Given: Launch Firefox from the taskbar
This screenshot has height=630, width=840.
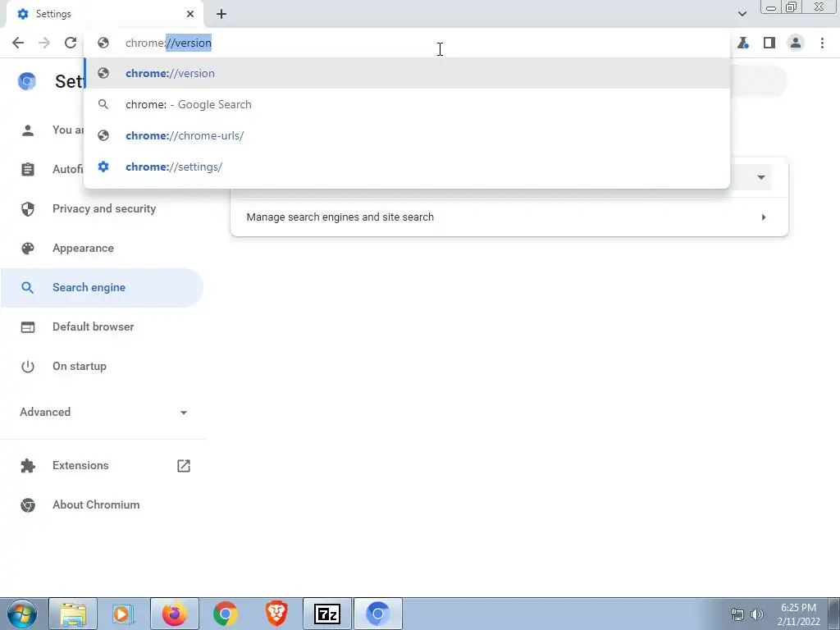Looking at the screenshot, I should tap(175, 614).
